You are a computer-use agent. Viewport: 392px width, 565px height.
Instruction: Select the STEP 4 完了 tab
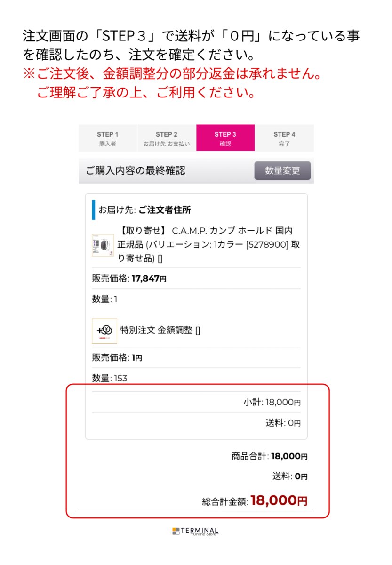pyautogui.click(x=284, y=138)
